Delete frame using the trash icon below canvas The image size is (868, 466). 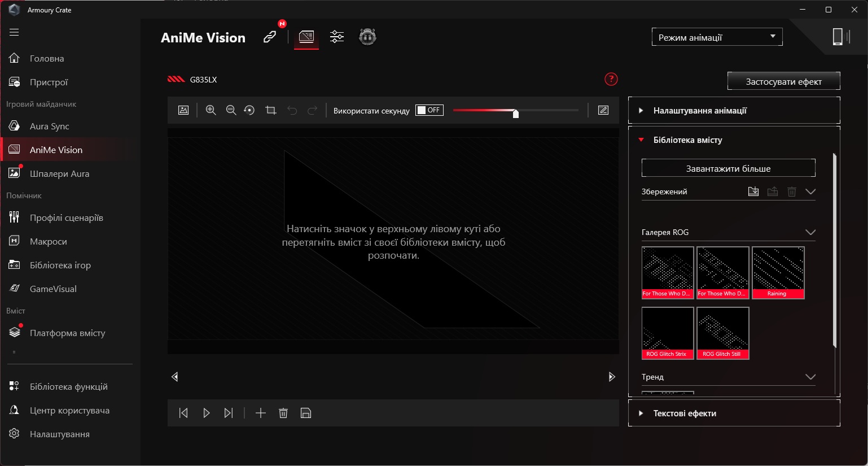[283, 413]
